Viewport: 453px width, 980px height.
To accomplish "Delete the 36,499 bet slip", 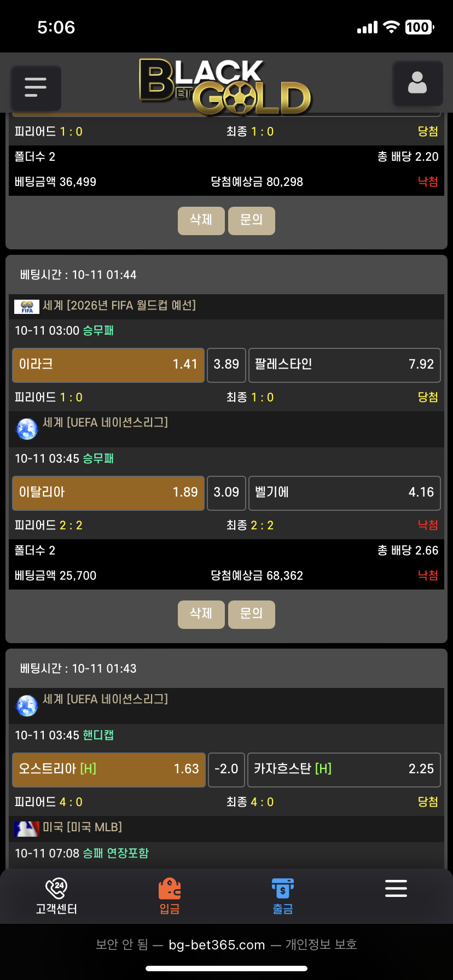I will coord(201,220).
